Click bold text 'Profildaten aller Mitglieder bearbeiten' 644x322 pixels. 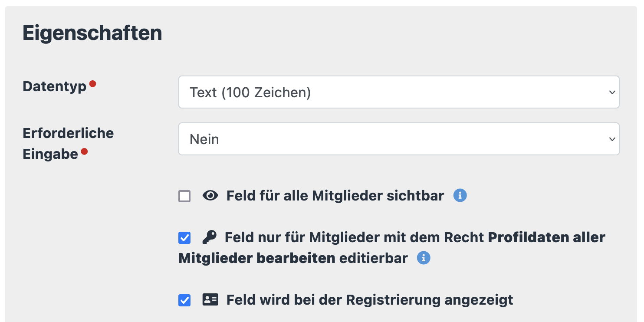pyautogui.click(x=546, y=238)
